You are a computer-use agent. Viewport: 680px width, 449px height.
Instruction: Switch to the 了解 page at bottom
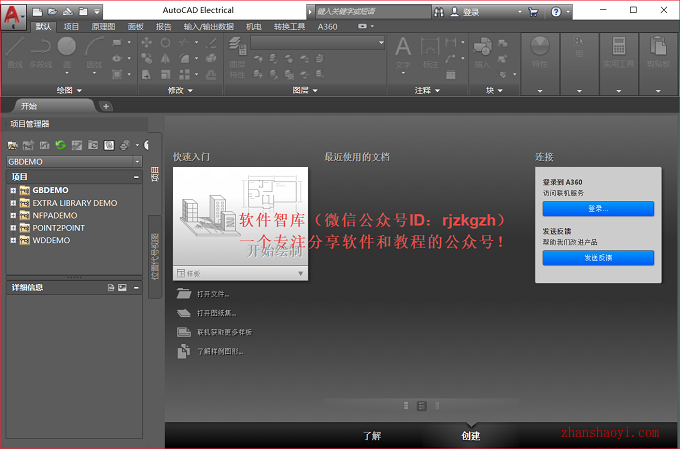(x=372, y=436)
